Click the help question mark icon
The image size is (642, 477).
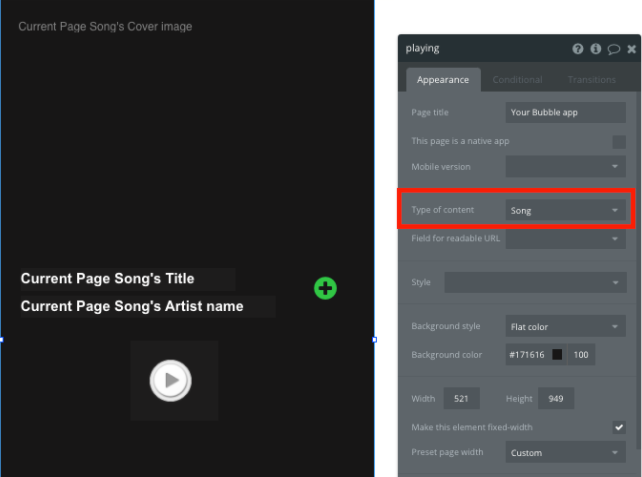pos(577,49)
